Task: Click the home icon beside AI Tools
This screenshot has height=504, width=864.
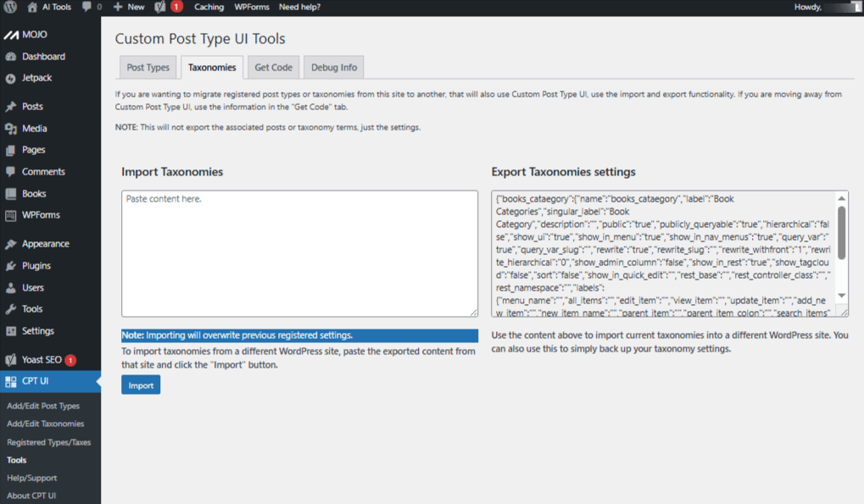Action: (x=32, y=7)
